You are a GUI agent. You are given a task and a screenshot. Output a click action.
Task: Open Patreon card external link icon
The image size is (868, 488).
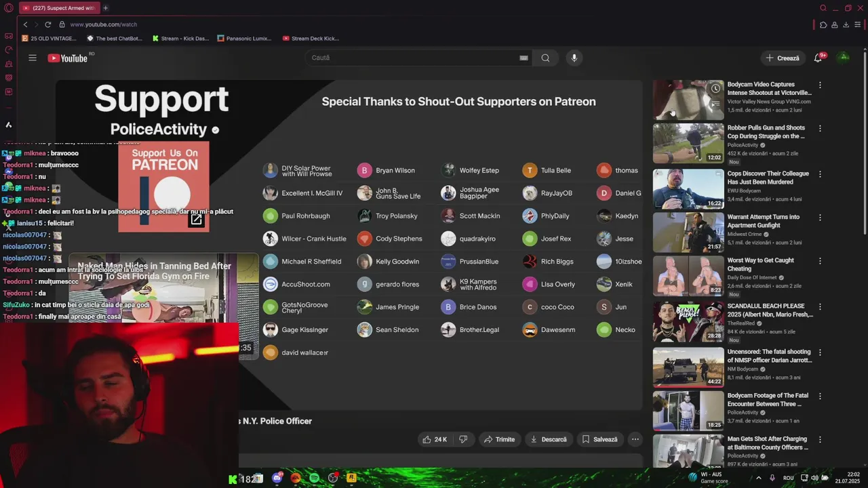tap(196, 219)
